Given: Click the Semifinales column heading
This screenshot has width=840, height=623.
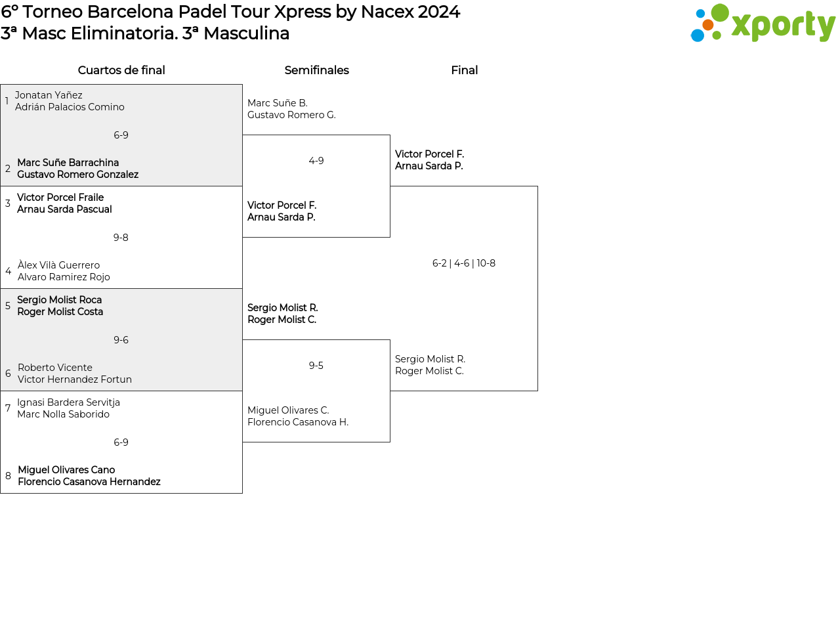Looking at the screenshot, I should pos(316,70).
